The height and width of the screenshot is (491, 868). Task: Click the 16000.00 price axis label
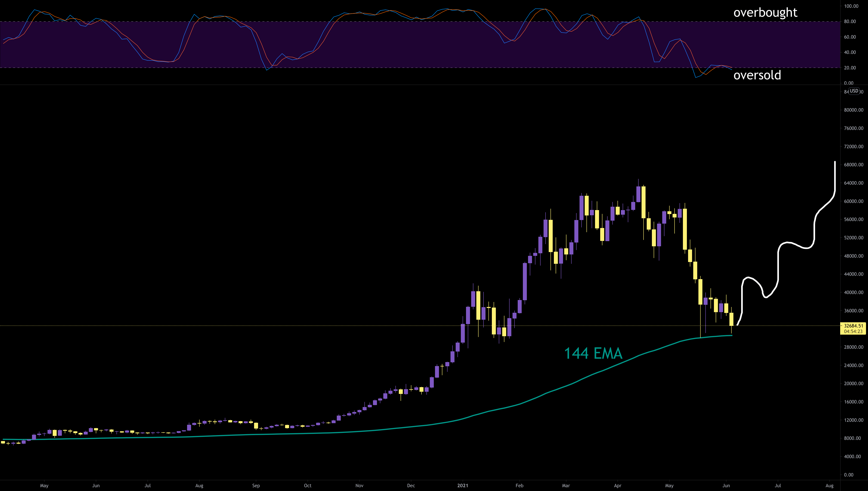pyautogui.click(x=853, y=402)
